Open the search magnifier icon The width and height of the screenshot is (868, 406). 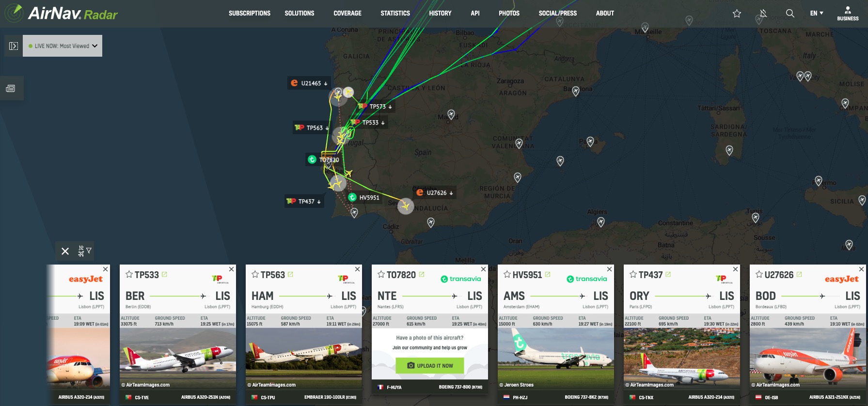pos(790,14)
